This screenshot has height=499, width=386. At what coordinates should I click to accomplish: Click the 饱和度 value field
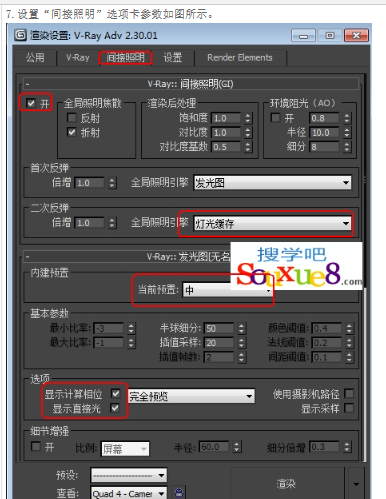coord(226,118)
